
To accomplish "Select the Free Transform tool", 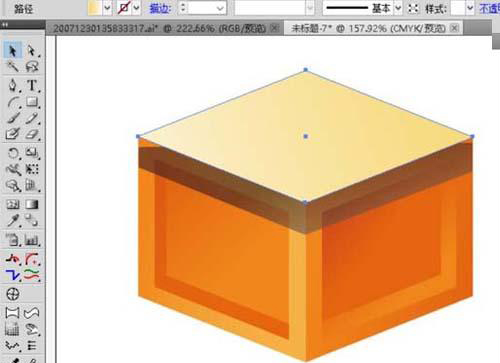I will tap(32, 169).
